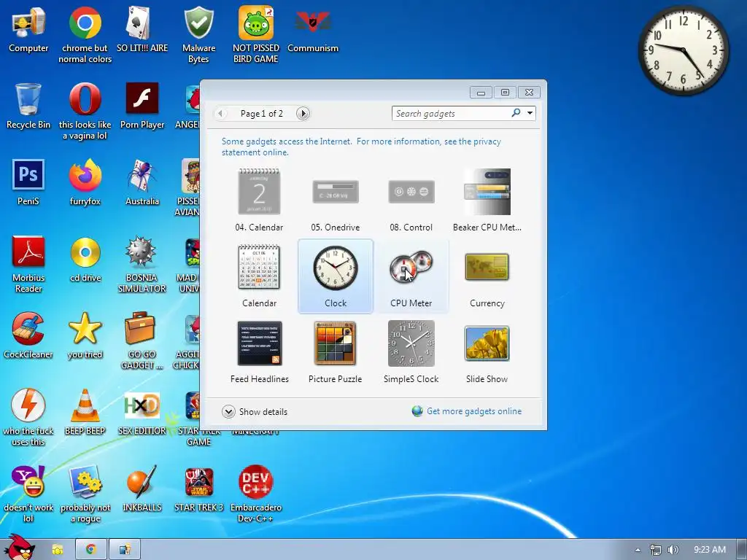This screenshot has width=747, height=560.
Task: Select the Slide Show gadget
Action: tap(487, 352)
